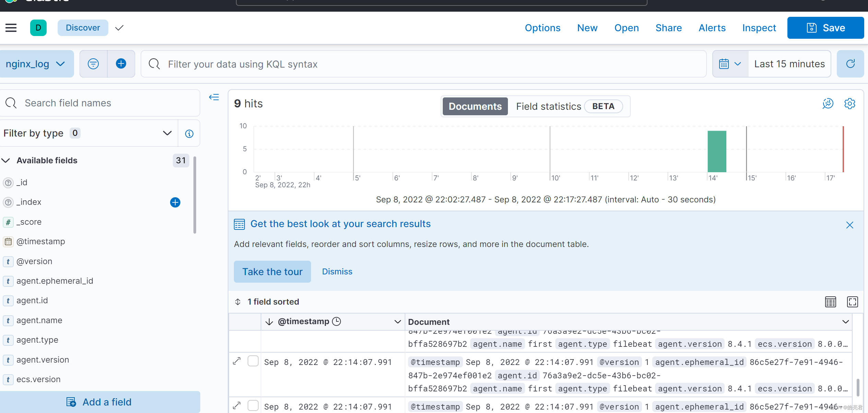Click the '1 field sorted' label

[273, 302]
